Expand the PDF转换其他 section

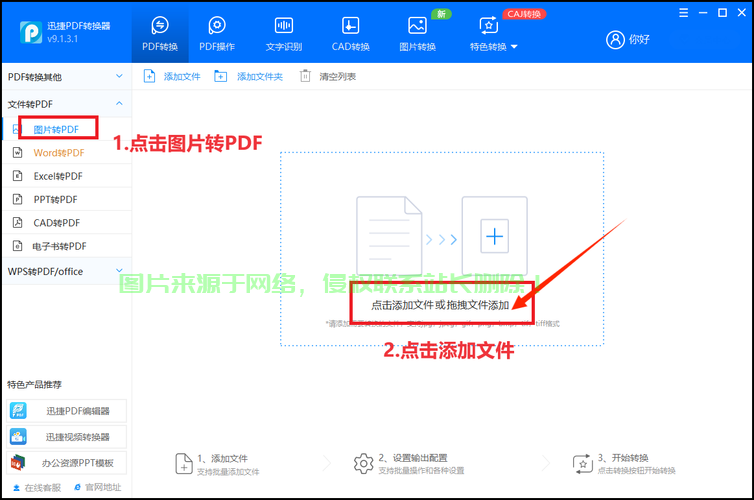(66, 77)
